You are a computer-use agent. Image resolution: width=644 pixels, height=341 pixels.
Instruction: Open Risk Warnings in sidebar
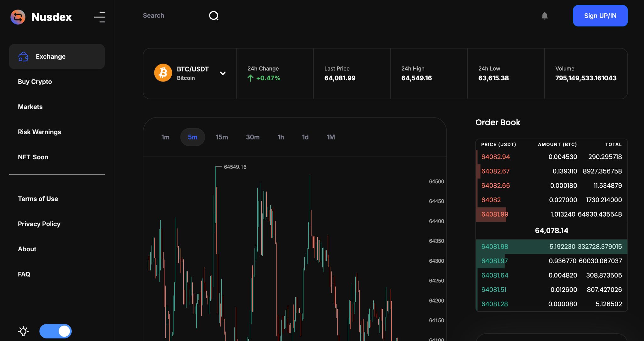click(x=39, y=132)
